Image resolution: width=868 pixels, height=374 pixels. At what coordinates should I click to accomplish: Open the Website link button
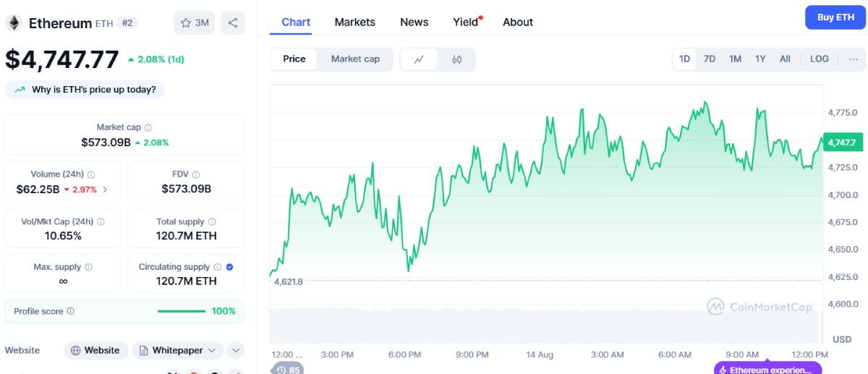pos(96,350)
